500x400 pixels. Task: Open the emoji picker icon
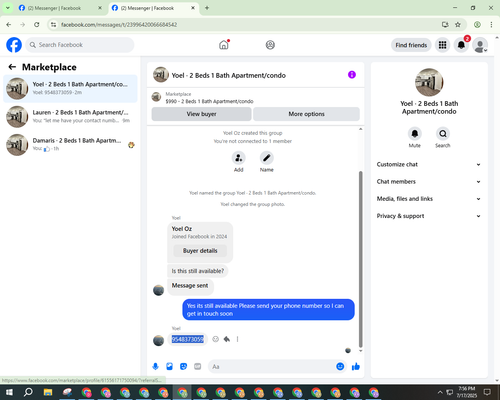coord(340,367)
